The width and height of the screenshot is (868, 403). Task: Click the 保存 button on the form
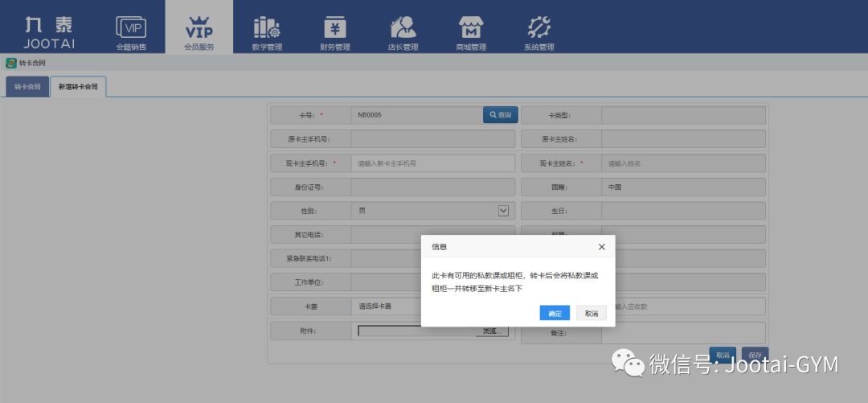point(755,355)
